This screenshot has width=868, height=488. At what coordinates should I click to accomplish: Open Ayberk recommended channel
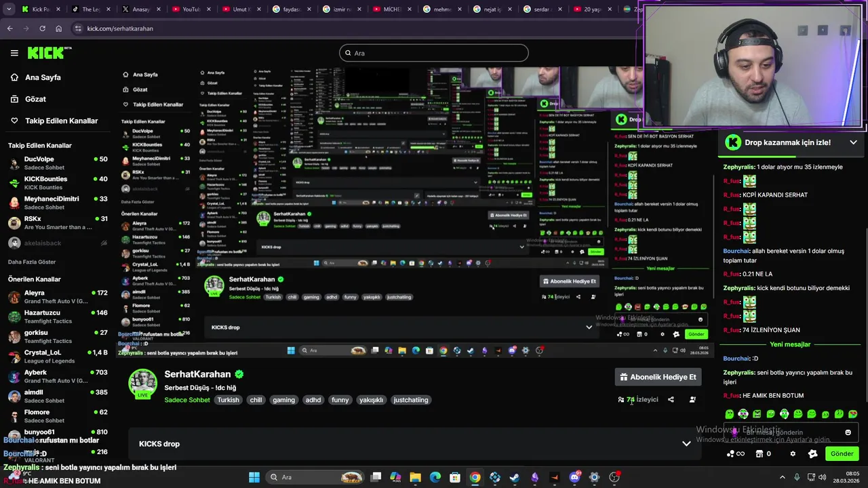click(x=58, y=376)
